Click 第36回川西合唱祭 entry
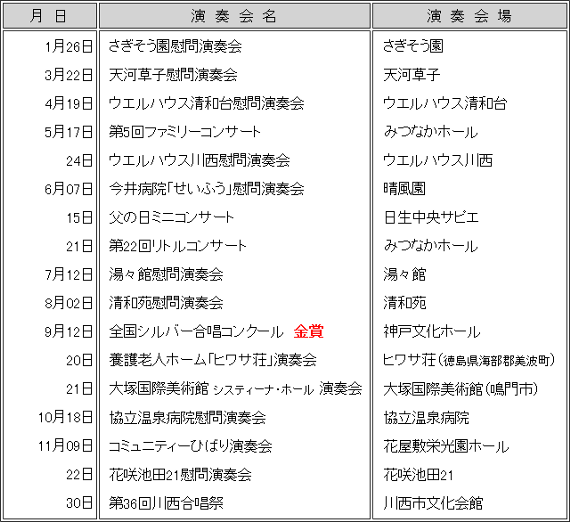This screenshot has height=522, width=570. click(166, 503)
